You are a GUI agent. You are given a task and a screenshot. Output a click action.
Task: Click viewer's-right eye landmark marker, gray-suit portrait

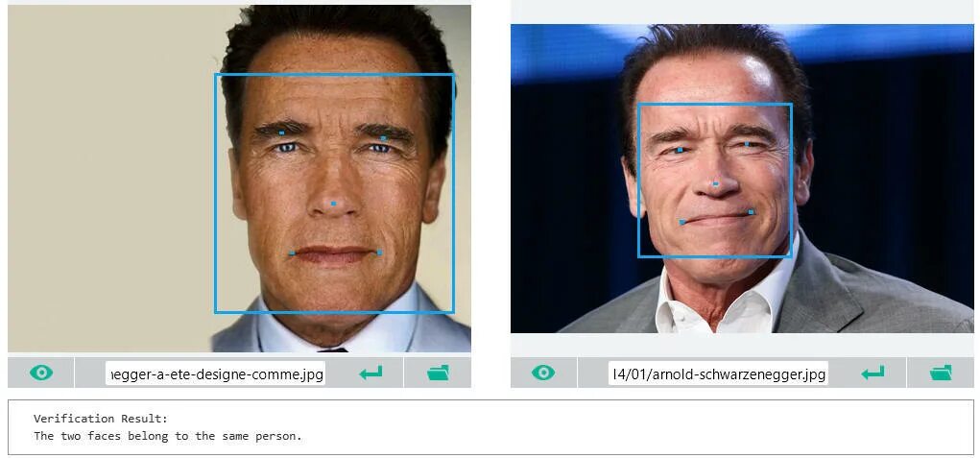pyautogui.click(x=747, y=144)
